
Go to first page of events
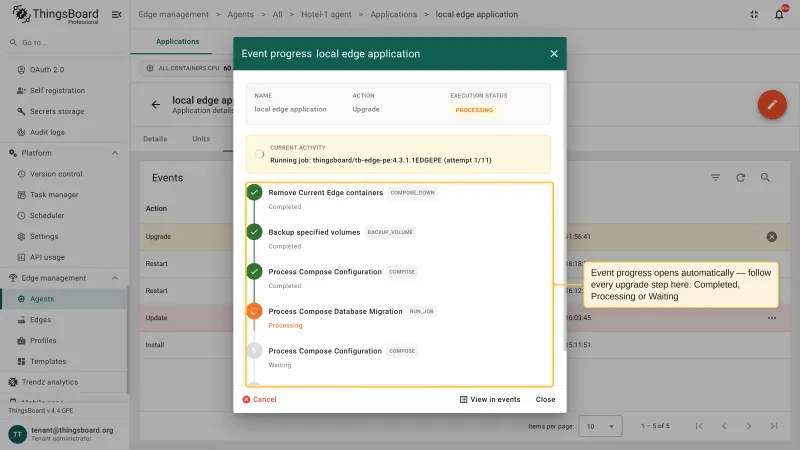click(699, 426)
